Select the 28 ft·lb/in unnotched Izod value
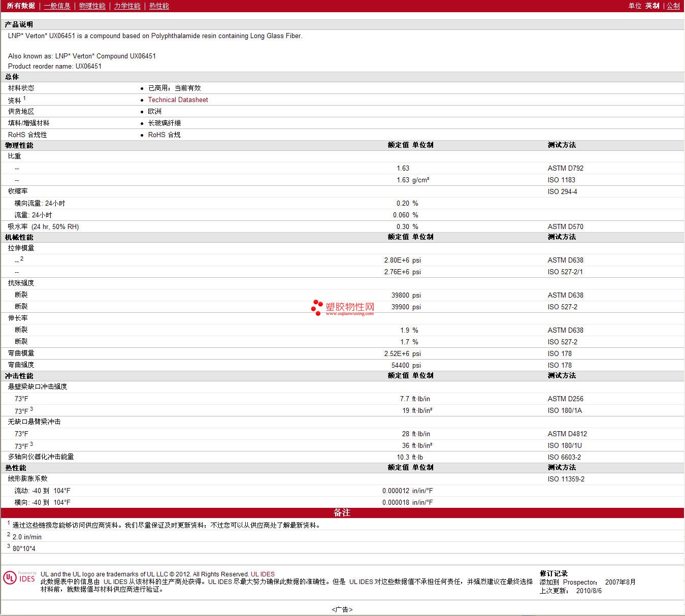 tap(416, 434)
